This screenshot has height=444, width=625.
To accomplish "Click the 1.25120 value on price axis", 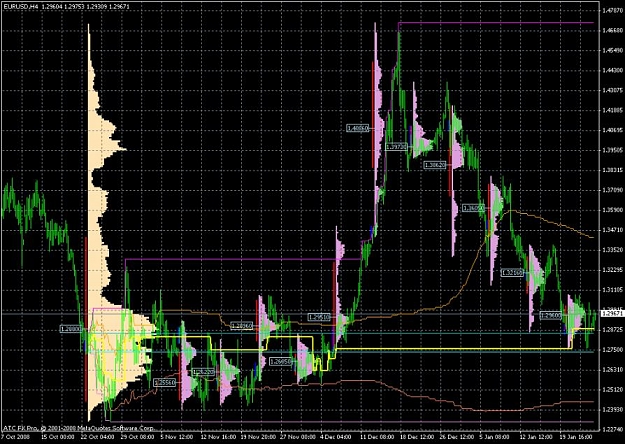I will pyautogui.click(x=613, y=390).
